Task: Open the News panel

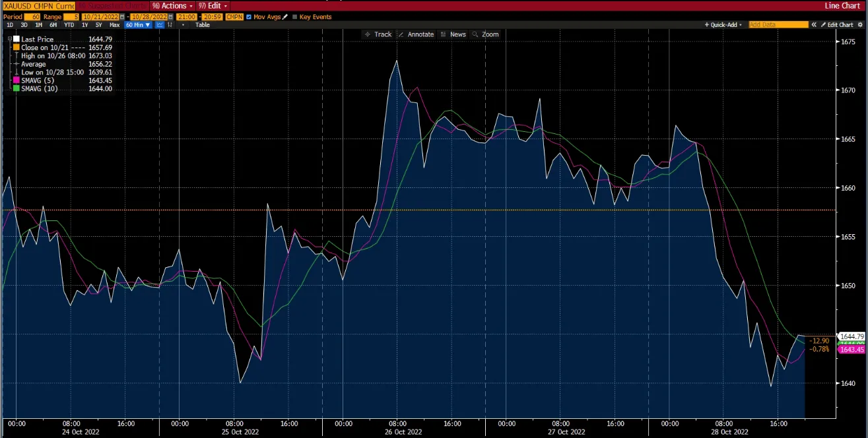Action: 457,34
